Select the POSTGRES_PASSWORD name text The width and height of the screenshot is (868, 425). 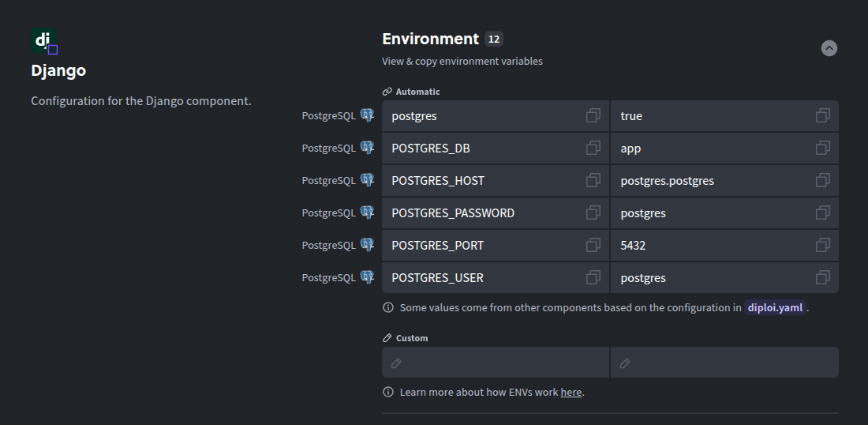pyautogui.click(x=453, y=212)
